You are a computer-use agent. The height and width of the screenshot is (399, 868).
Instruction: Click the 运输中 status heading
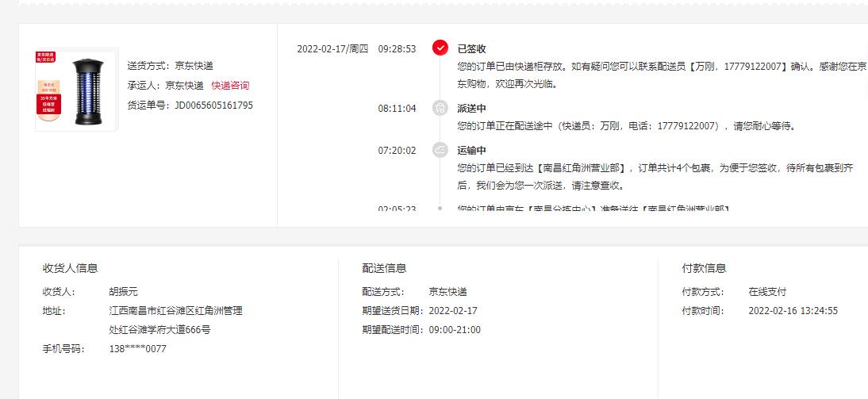(471, 151)
